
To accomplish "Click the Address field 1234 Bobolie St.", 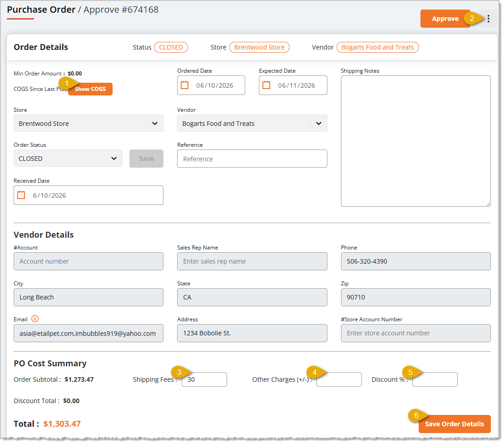I will coord(252,333).
